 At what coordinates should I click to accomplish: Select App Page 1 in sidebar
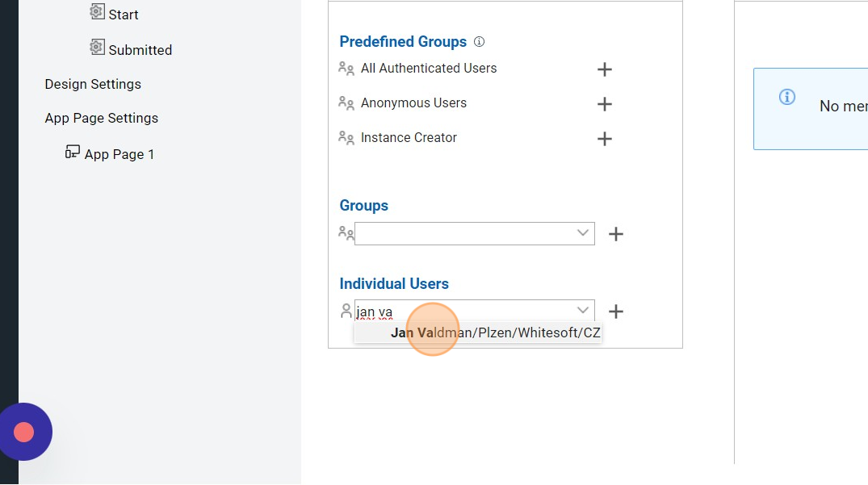119,154
